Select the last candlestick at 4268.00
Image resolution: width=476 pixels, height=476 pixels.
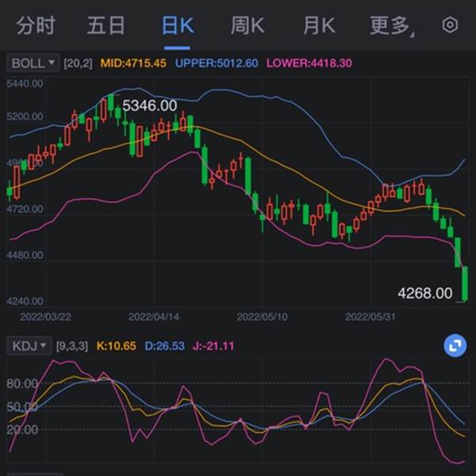tap(464, 284)
